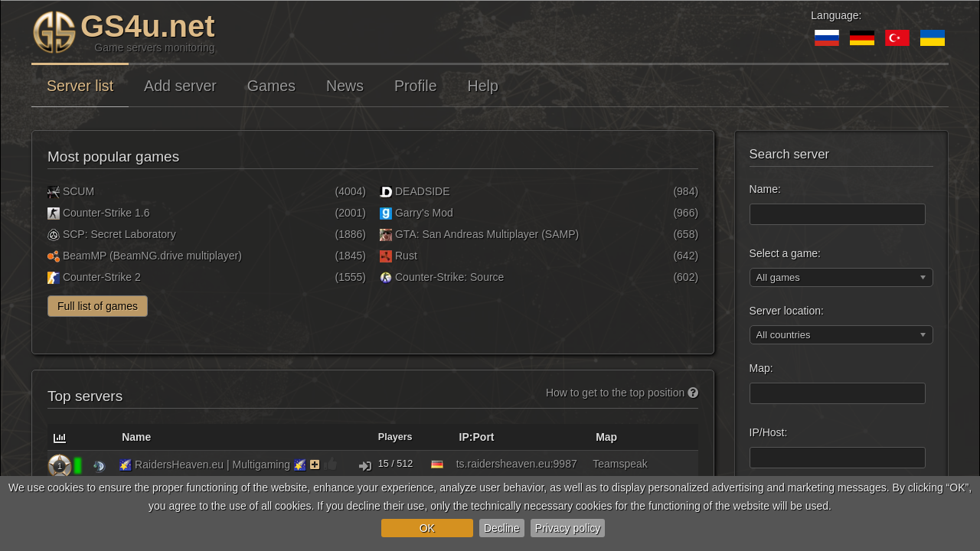Switch language to German flag
The height and width of the screenshot is (551, 980).
(862, 38)
